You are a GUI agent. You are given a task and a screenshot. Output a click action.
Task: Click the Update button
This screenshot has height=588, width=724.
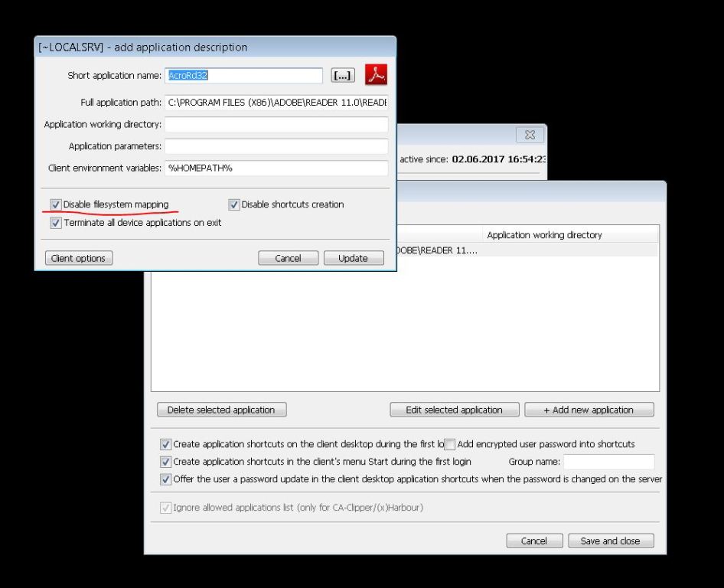pyautogui.click(x=354, y=258)
